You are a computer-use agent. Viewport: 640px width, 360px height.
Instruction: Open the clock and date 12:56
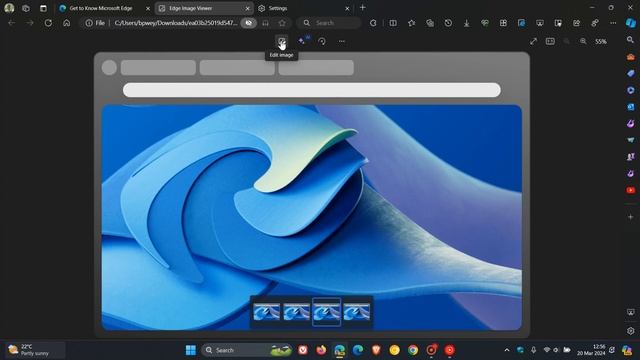click(x=591, y=350)
